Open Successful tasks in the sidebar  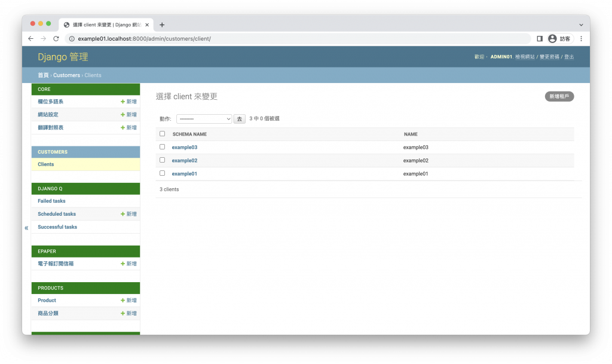click(x=57, y=227)
